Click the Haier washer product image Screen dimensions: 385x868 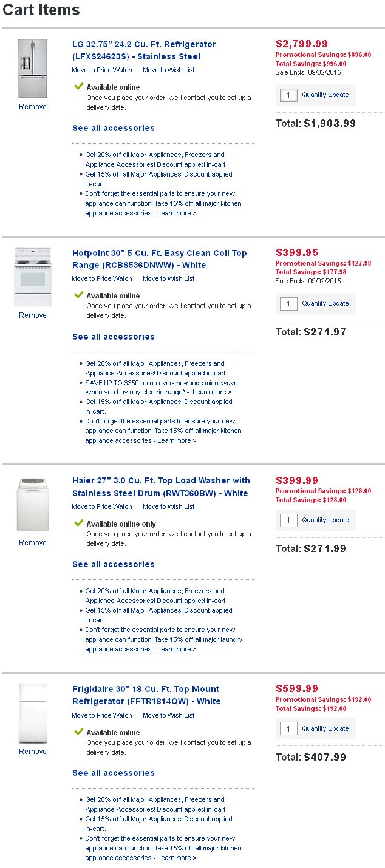coord(32,505)
